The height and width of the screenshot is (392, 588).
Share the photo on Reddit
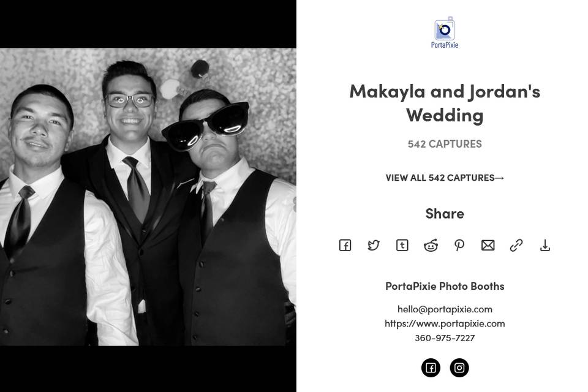click(x=431, y=246)
